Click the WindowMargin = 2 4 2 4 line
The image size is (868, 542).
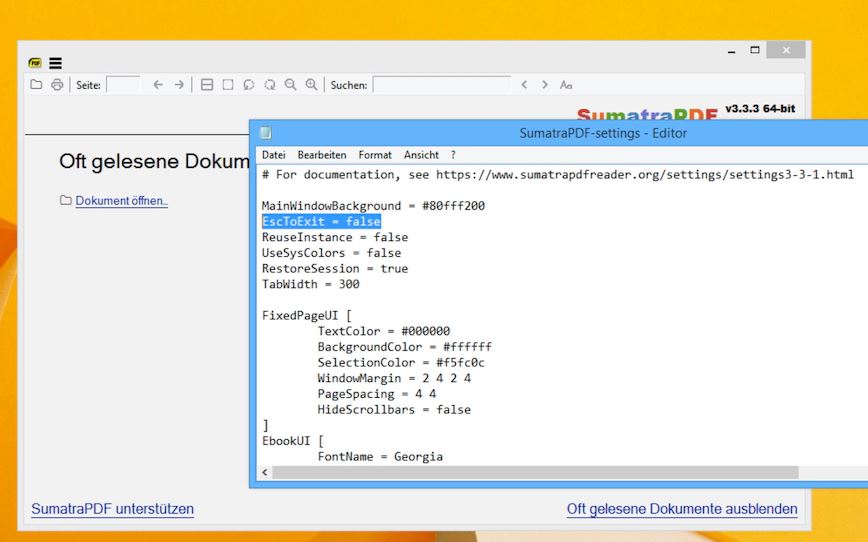(x=394, y=378)
